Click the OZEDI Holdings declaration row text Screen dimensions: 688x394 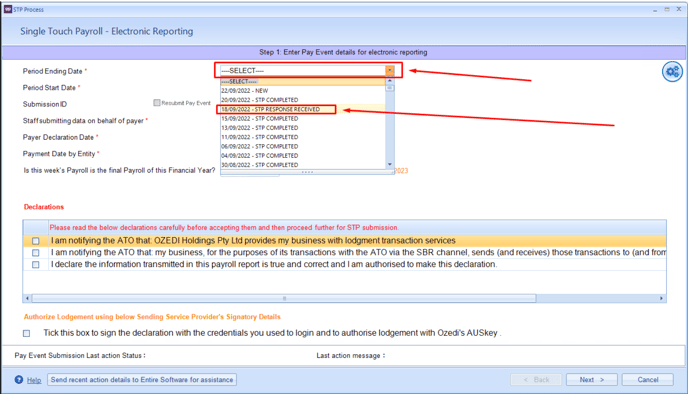click(253, 240)
